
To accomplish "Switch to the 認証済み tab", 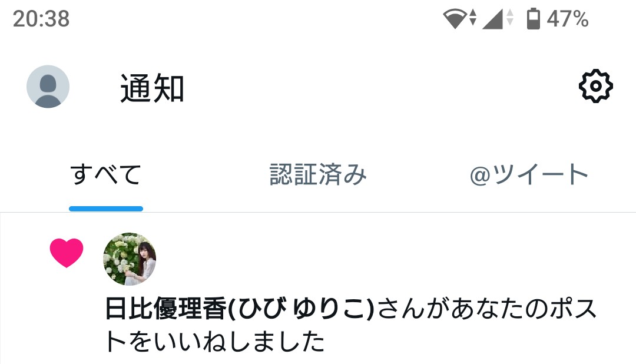I will [318, 174].
